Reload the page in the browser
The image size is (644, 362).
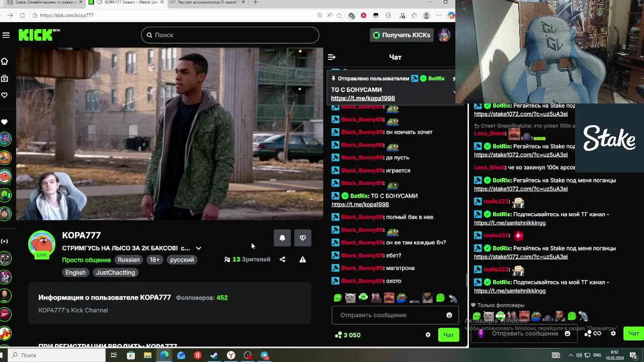[22, 16]
